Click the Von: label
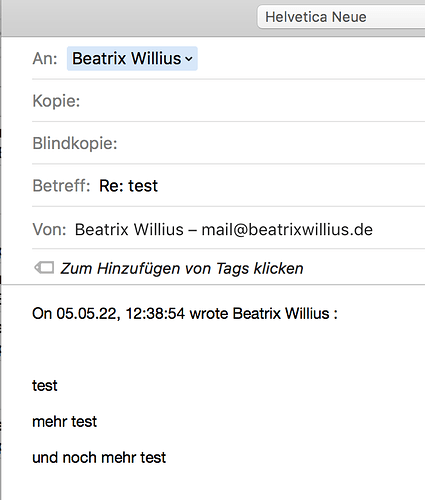425x500 pixels. pyautogui.click(x=49, y=229)
